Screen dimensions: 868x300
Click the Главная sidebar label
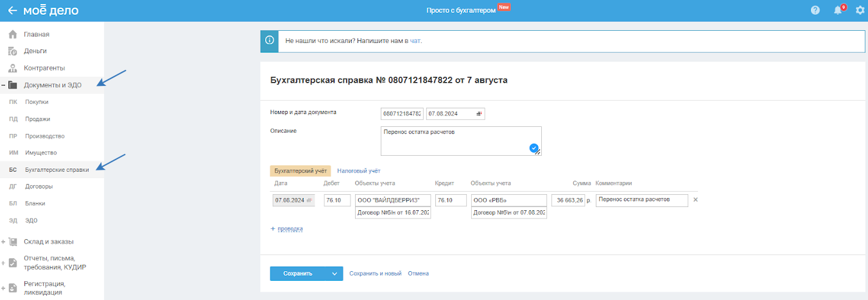pyautogui.click(x=37, y=34)
